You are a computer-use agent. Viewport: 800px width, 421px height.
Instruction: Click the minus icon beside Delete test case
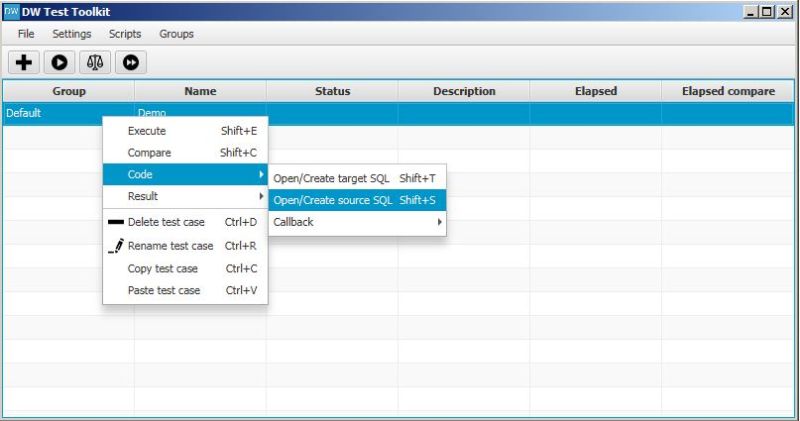pos(116,222)
